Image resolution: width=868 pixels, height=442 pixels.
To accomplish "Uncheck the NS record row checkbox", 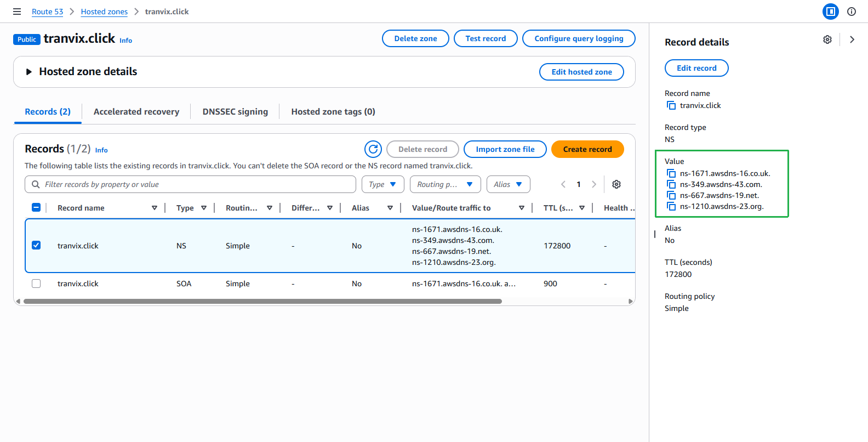I will [36, 245].
